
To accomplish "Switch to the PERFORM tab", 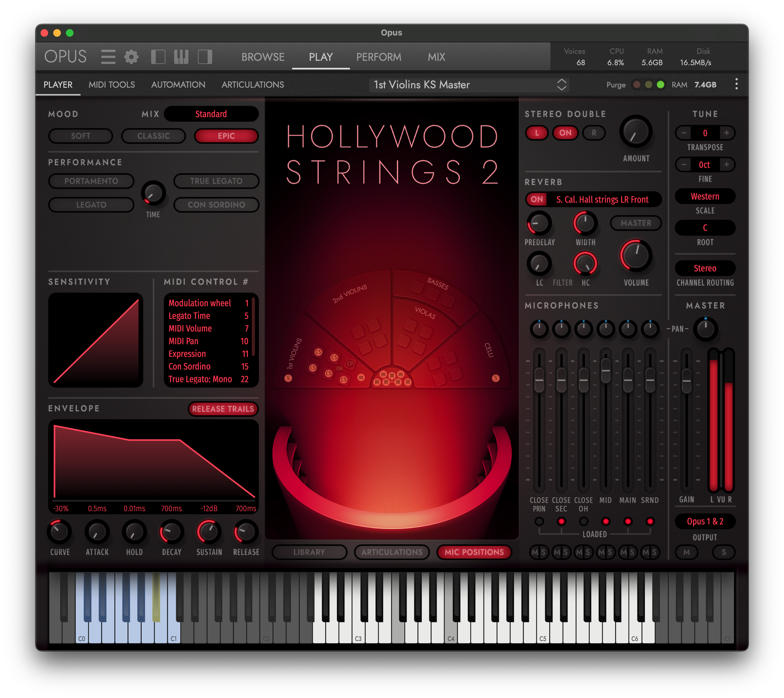I will click(x=379, y=57).
